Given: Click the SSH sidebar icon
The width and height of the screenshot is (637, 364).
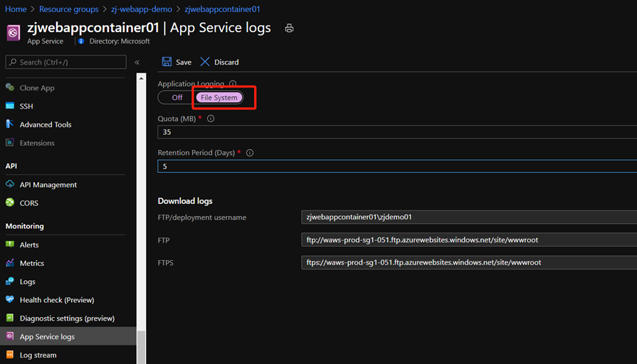Looking at the screenshot, I should (10, 106).
